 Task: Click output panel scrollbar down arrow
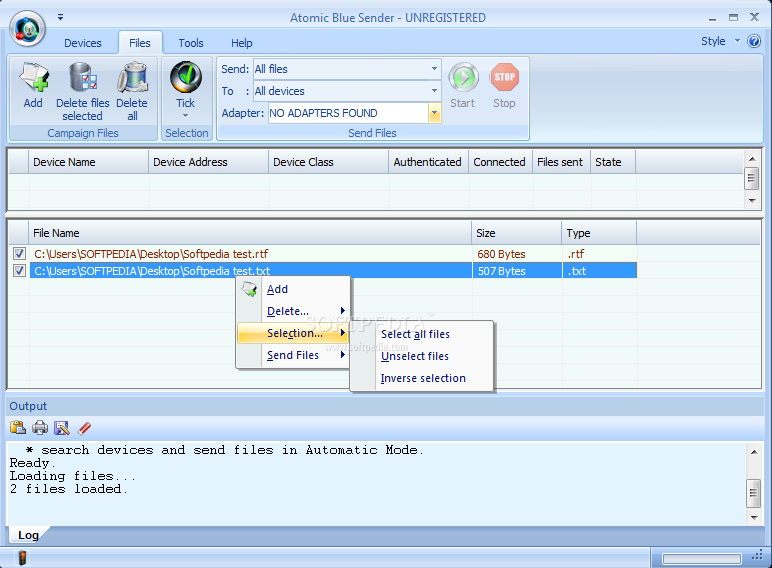tap(753, 517)
